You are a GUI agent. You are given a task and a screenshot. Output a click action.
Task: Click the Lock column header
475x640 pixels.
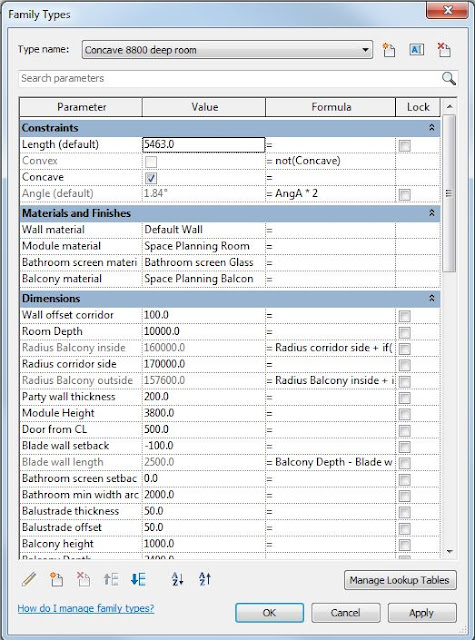(x=418, y=107)
